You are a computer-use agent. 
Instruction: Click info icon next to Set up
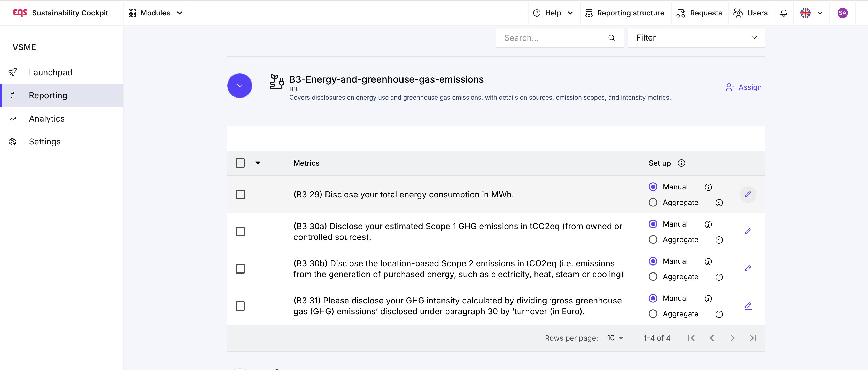tap(681, 163)
